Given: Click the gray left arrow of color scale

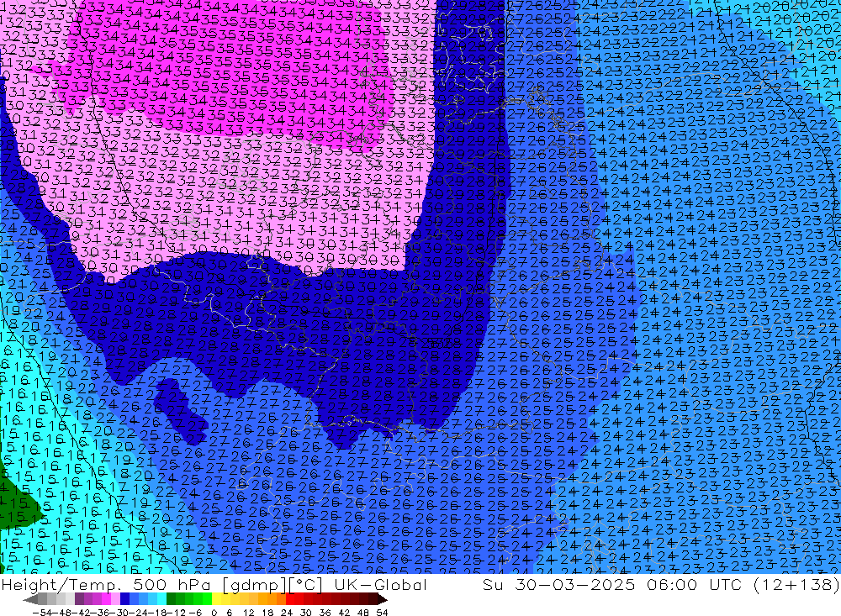Looking at the screenshot, I should [30, 599].
